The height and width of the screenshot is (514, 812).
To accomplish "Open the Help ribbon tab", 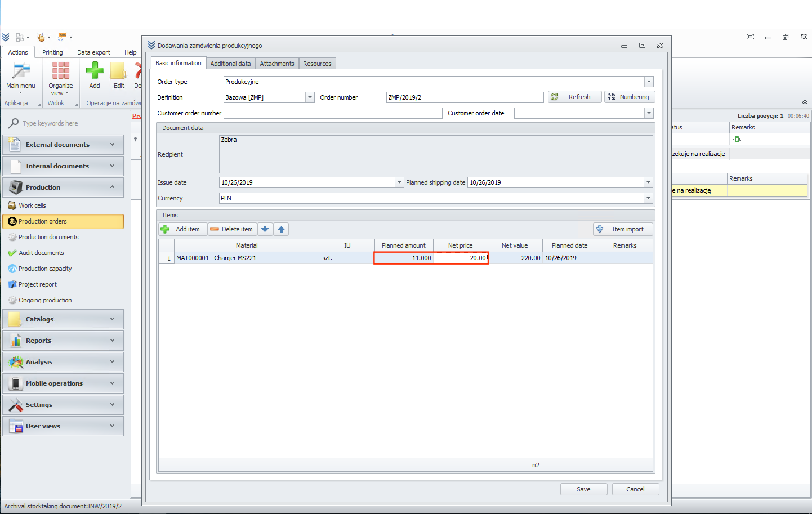I will point(131,52).
